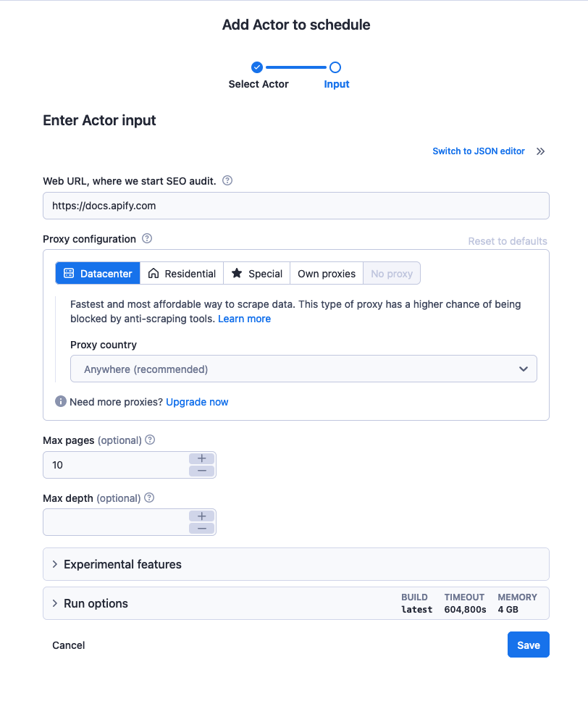588x722 pixels.
Task: Focus the Web URL input field
Action: (x=296, y=206)
